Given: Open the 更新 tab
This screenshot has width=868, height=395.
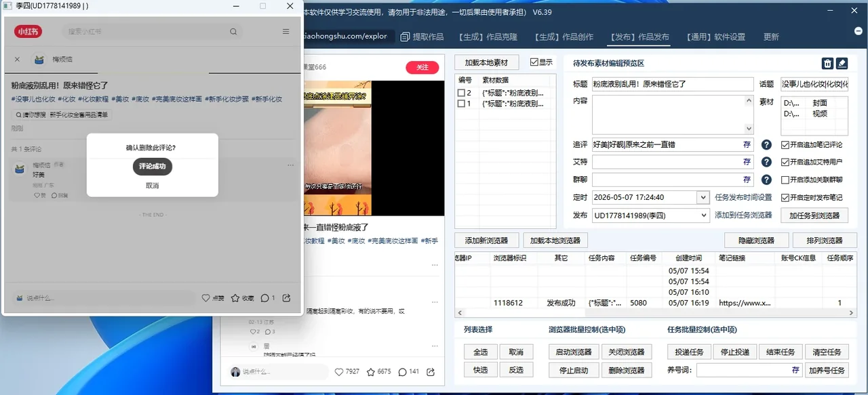Looking at the screenshot, I should (x=771, y=37).
